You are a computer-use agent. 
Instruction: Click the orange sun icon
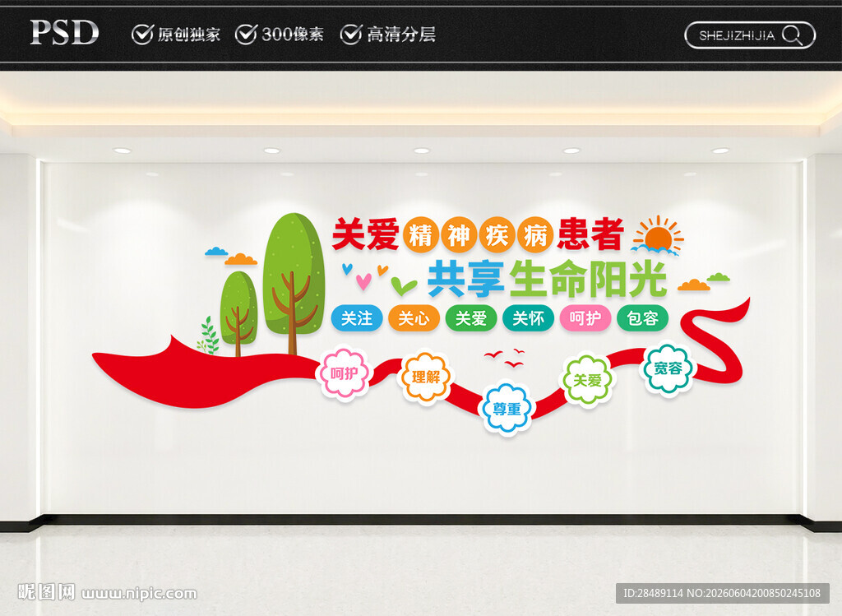658,235
